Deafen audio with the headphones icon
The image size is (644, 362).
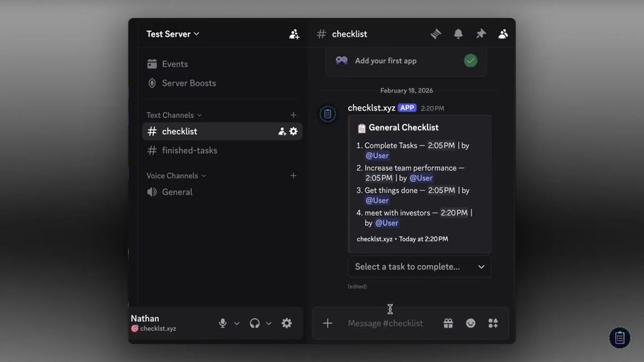[x=254, y=323]
